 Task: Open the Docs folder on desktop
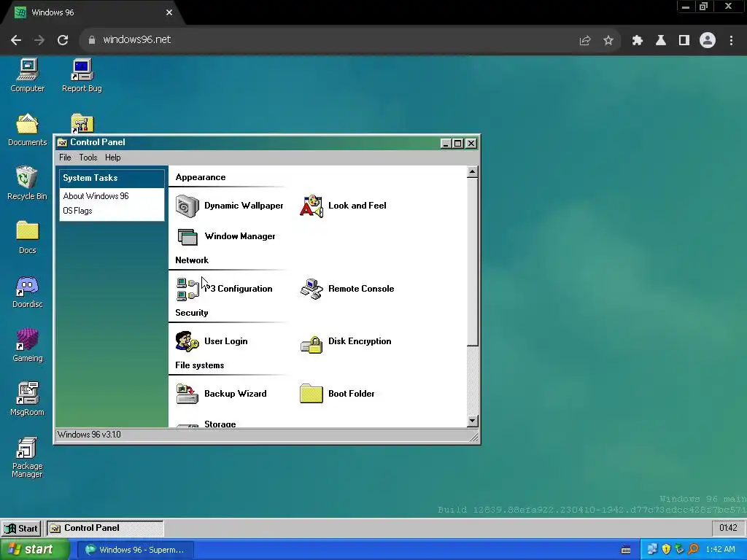coord(27,237)
